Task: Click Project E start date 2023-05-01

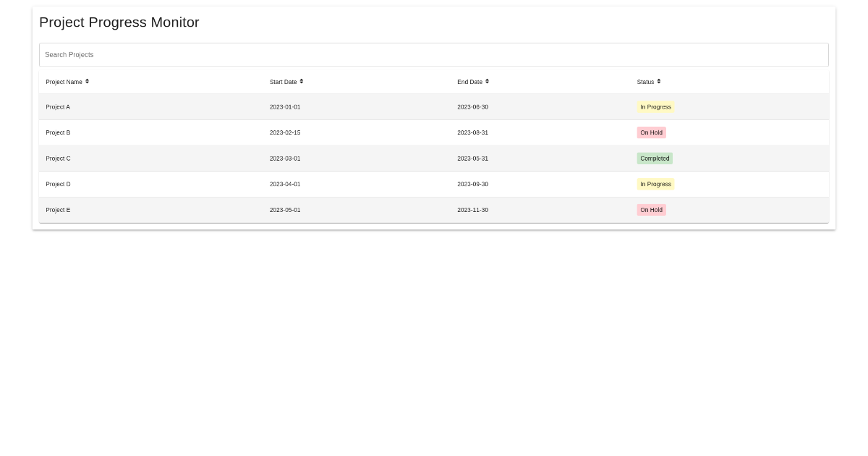Action: tap(285, 210)
